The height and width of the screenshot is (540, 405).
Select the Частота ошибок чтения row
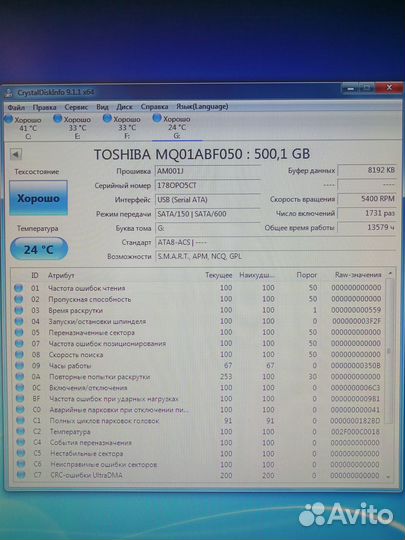198,288
